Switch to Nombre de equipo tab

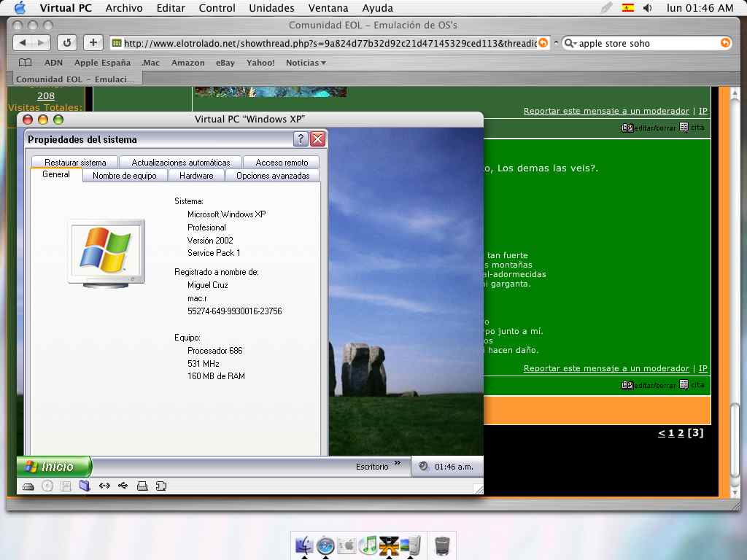click(x=124, y=176)
